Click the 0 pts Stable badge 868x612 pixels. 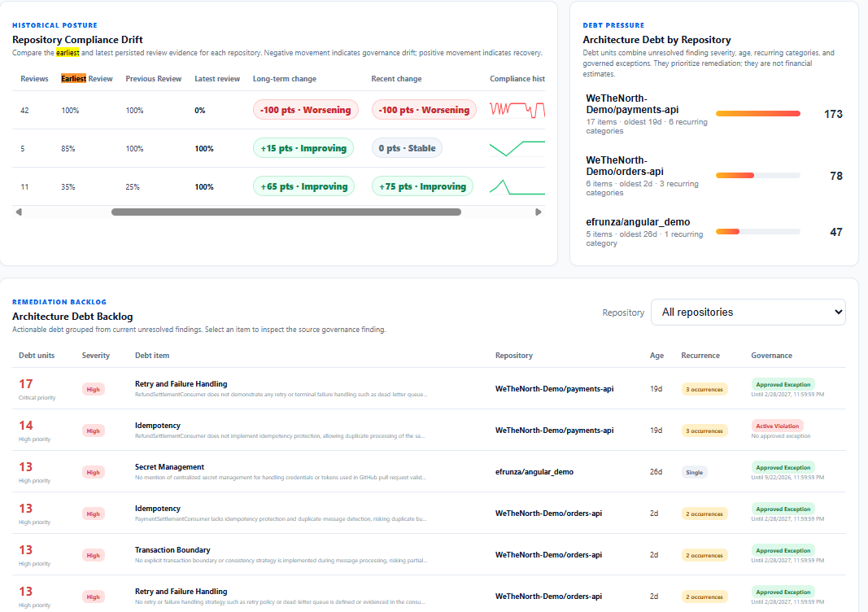tap(407, 148)
